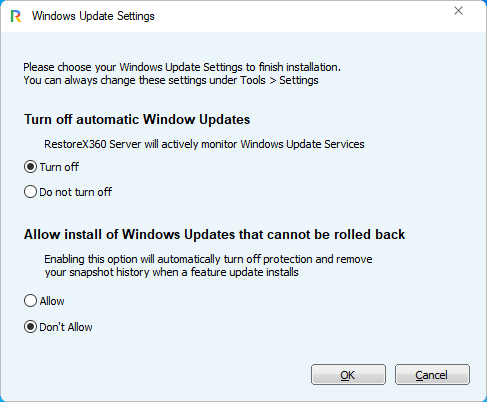Close the Windows Update Settings dialog
Viewport: 487px width, 402px height.
point(458,11)
